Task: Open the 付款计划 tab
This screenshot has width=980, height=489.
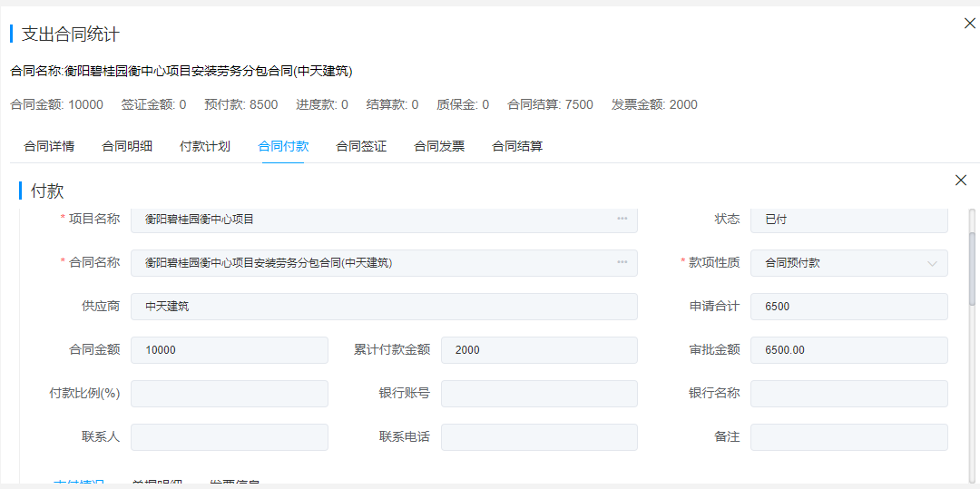Action: pos(205,147)
